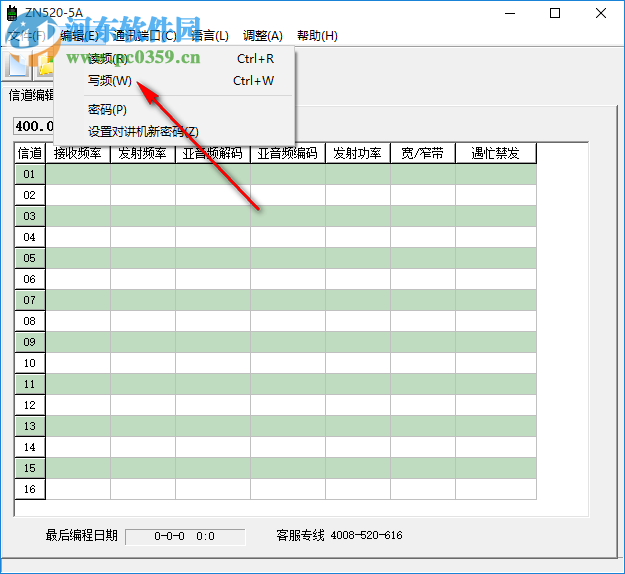The image size is (625, 574).
Task: Click the 400.0 frequency input box
Action: point(34,126)
